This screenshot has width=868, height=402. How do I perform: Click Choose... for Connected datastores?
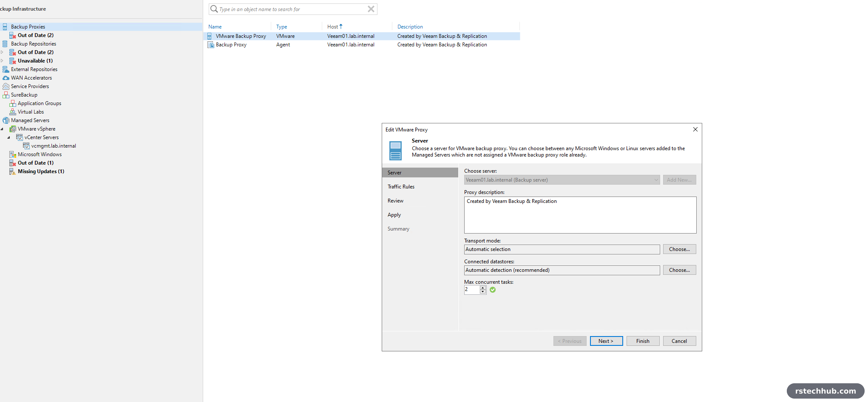pos(679,270)
